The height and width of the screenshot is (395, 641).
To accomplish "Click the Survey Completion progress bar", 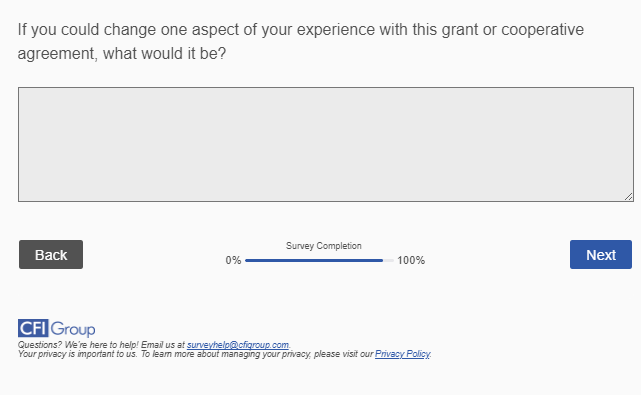I will click(319, 260).
